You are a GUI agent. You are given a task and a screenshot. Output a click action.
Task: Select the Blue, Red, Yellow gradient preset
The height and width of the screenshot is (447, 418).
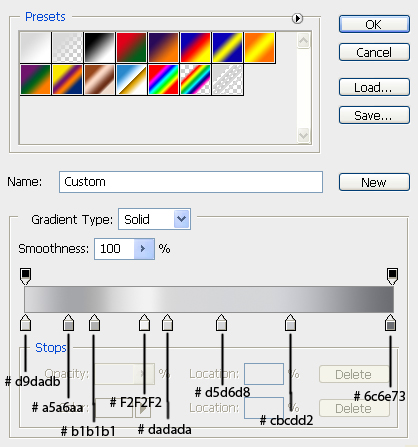pyautogui.click(x=195, y=47)
